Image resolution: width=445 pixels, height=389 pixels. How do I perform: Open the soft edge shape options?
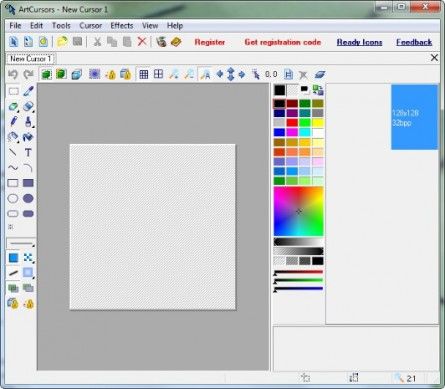[28, 273]
